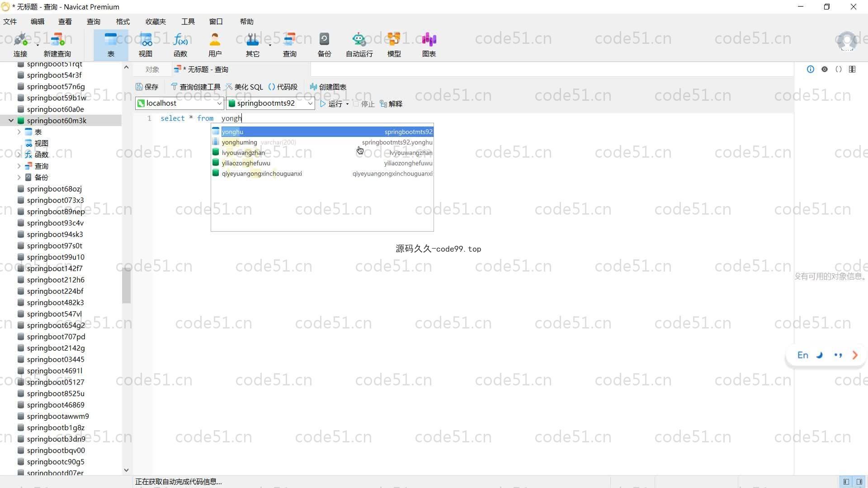Open the springbootmts92 database dropdown
This screenshot has height=488, width=868.
(x=270, y=103)
